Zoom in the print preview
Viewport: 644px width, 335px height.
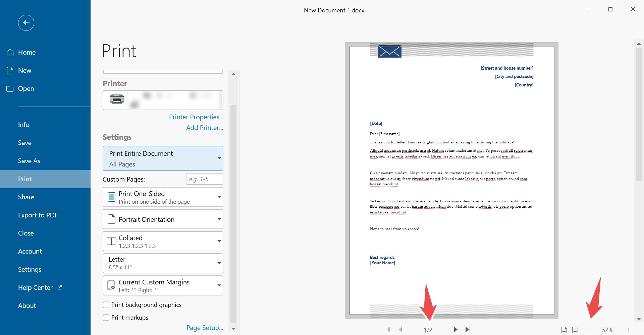[629, 330]
